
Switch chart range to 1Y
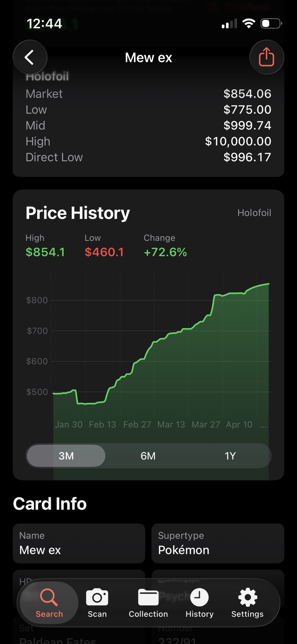[x=230, y=456]
